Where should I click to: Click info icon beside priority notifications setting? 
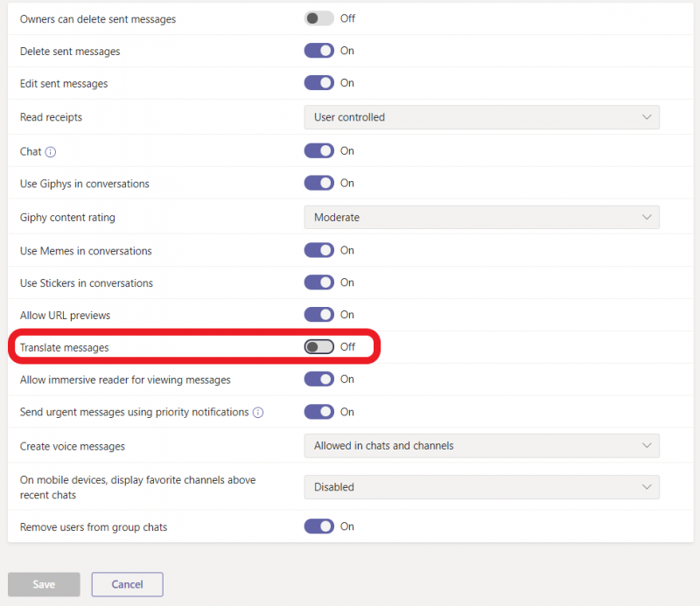click(258, 412)
